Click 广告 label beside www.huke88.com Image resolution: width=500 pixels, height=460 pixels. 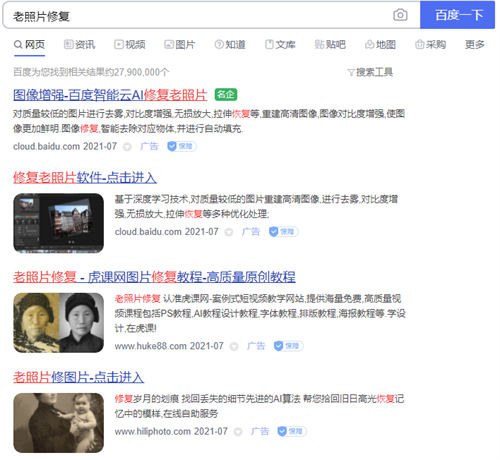256,346
